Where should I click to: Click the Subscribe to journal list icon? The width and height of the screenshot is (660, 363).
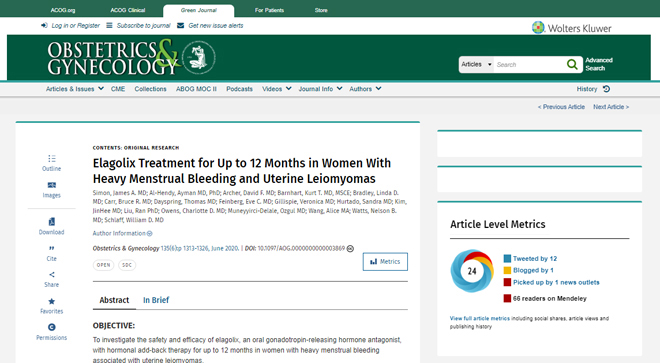tap(109, 26)
